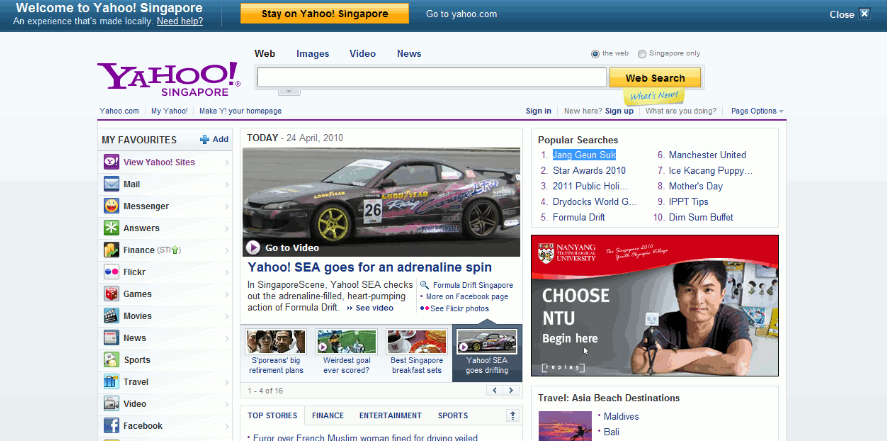Open the Need help? link

(x=180, y=21)
